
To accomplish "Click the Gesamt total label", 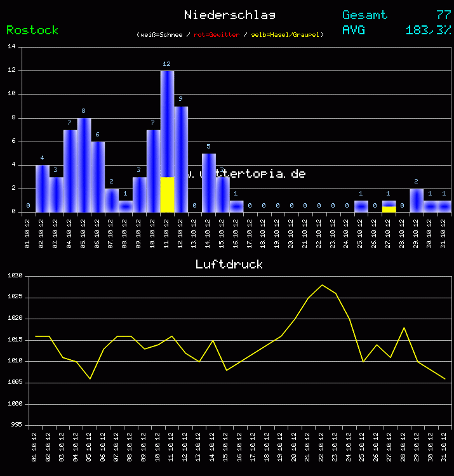I will (364, 15).
